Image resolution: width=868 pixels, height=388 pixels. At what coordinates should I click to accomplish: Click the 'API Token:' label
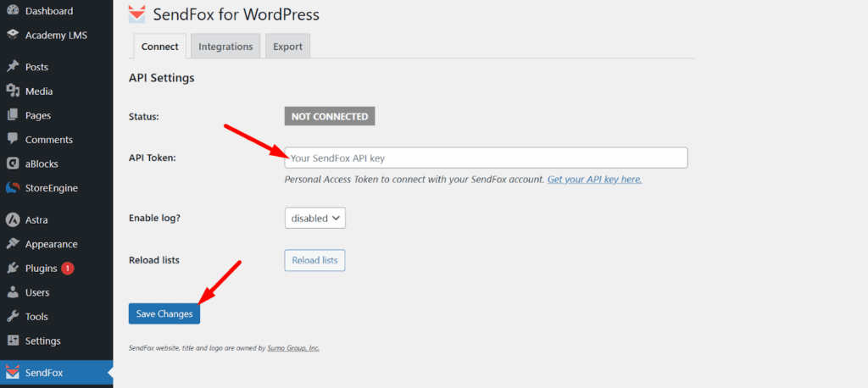tap(153, 158)
